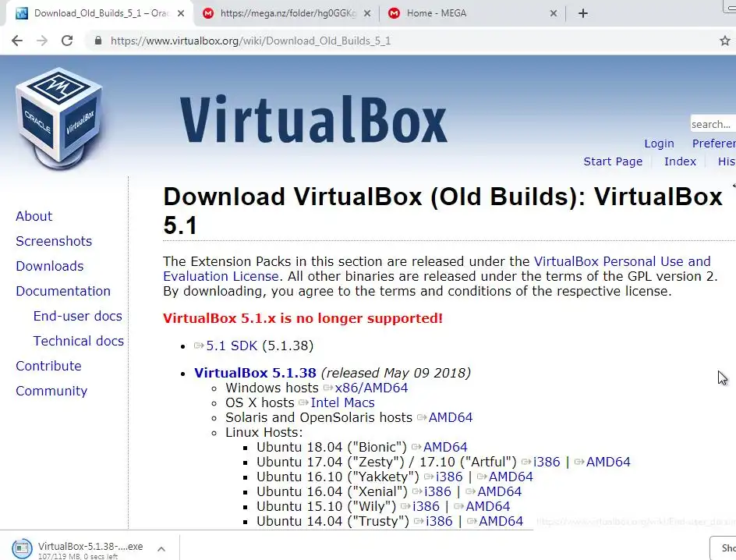Click the '(released May 09 2018)' text
Viewport: 736px width, 560px height.
(x=396, y=373)
